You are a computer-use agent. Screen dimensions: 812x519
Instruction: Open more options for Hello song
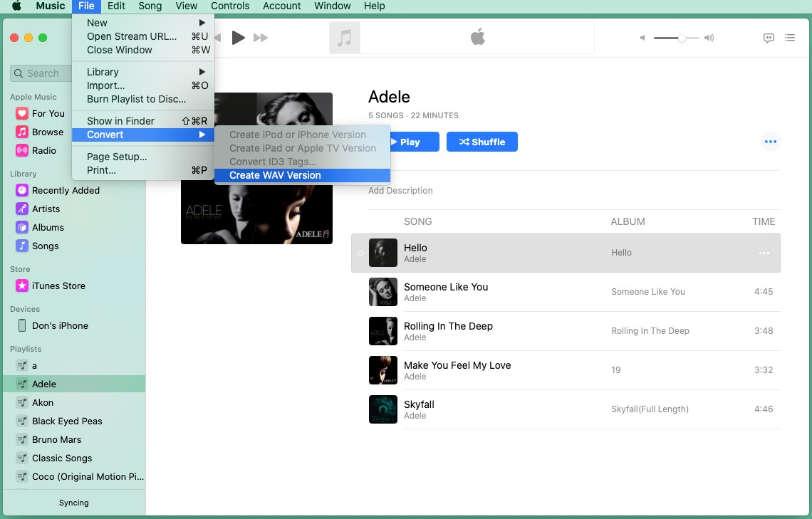pyautogui.click(x=764, y=253)
